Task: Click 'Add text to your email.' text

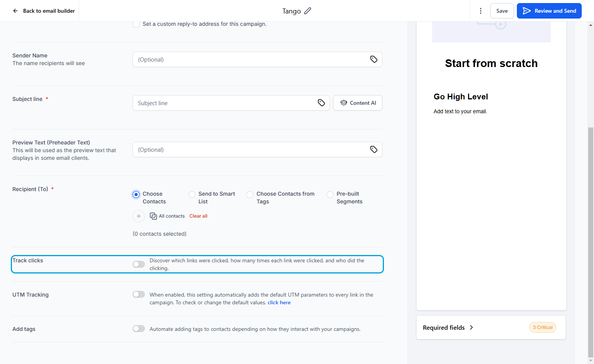Action: pos(460,111)
